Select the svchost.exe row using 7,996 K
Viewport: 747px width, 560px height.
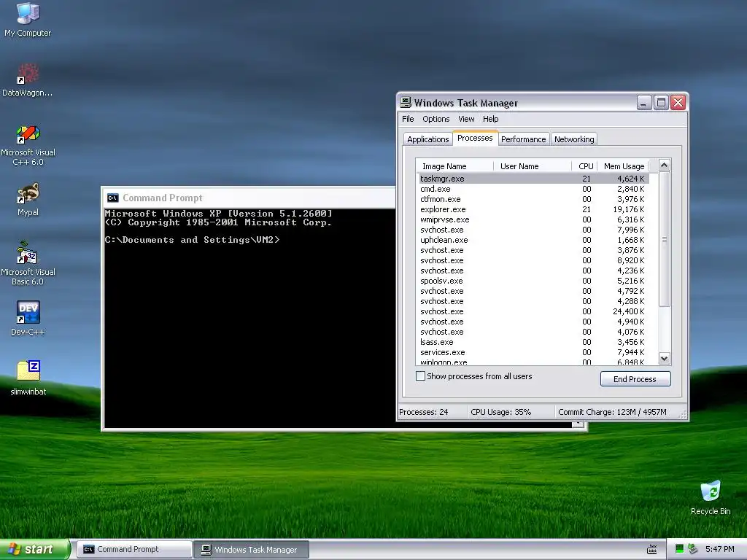click(x=533, y=230)
